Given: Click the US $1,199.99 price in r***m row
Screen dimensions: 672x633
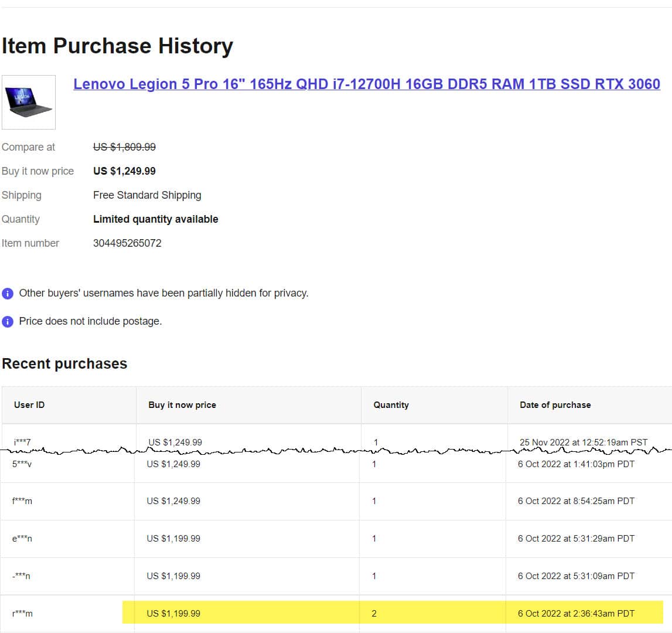Looking at the screenshot, I should (173, 614).
